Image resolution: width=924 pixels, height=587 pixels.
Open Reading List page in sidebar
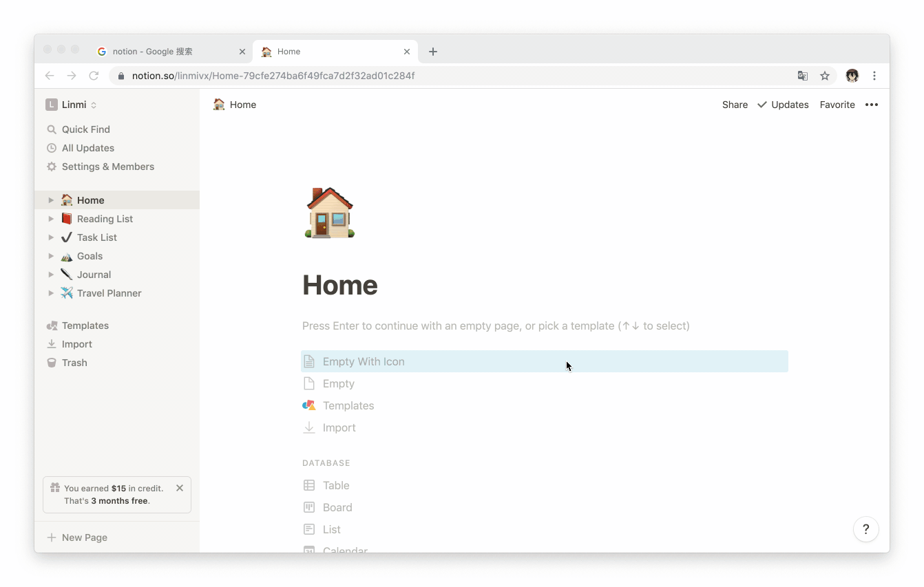[117, 219]
